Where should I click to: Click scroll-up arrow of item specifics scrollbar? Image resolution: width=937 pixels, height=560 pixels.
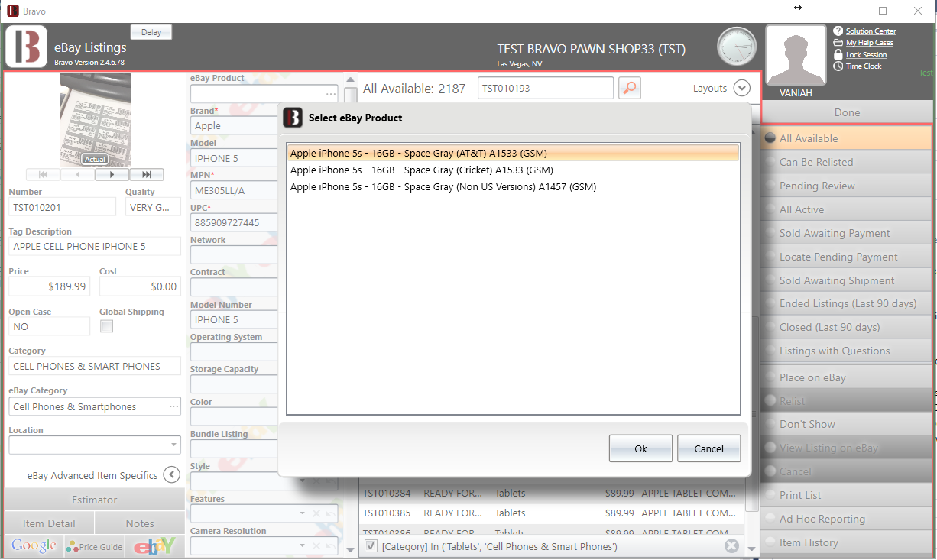point(350,79)
